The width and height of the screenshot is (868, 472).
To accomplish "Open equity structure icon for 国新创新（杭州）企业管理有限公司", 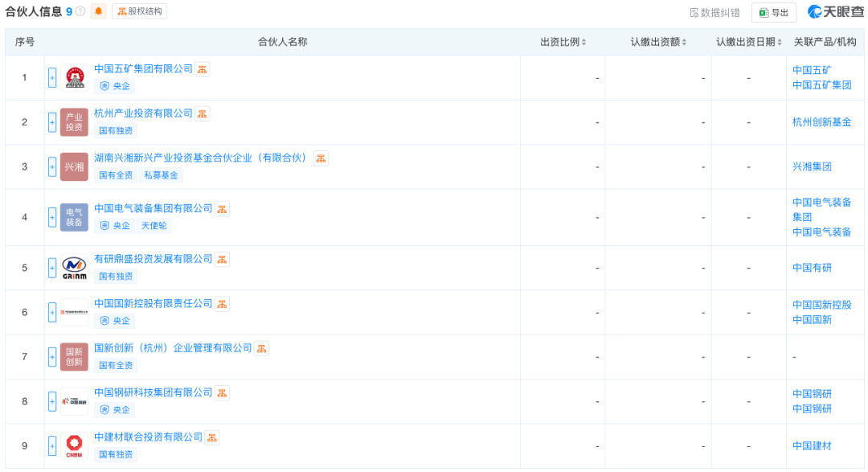I will coord(261,348).
